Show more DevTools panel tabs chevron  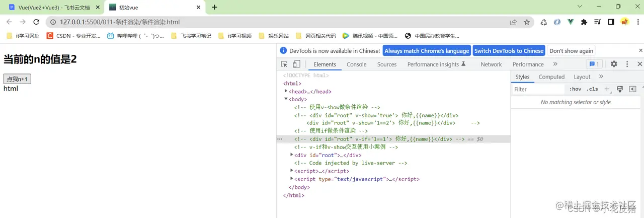coord(555,64)
